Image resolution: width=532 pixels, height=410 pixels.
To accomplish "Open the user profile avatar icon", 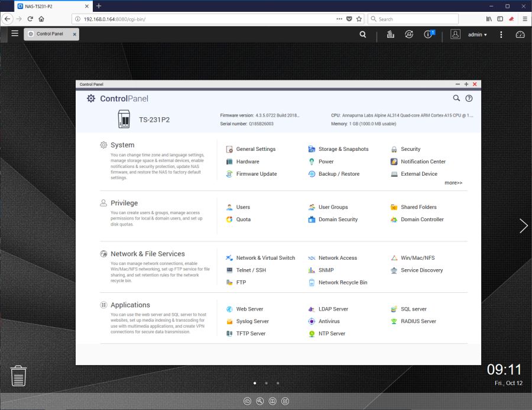I will (455, 34).
